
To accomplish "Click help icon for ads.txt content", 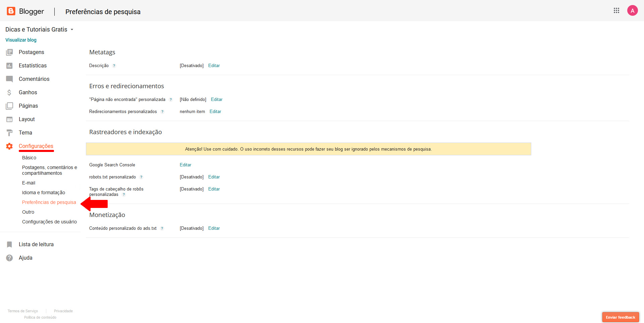I will click(x=162, y=228).
